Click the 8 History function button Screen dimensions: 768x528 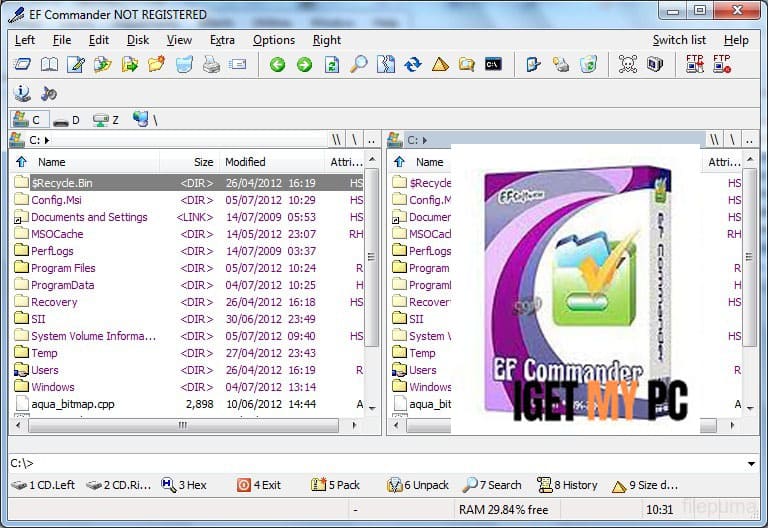[x=567, y=485]
